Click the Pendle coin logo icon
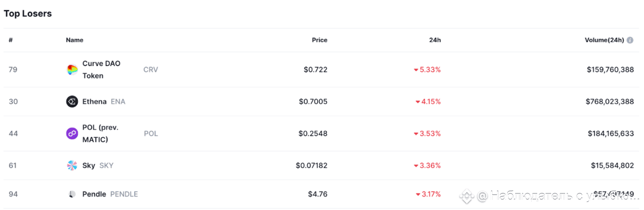This screenshot has width=644, height=210. pos(72,194)
